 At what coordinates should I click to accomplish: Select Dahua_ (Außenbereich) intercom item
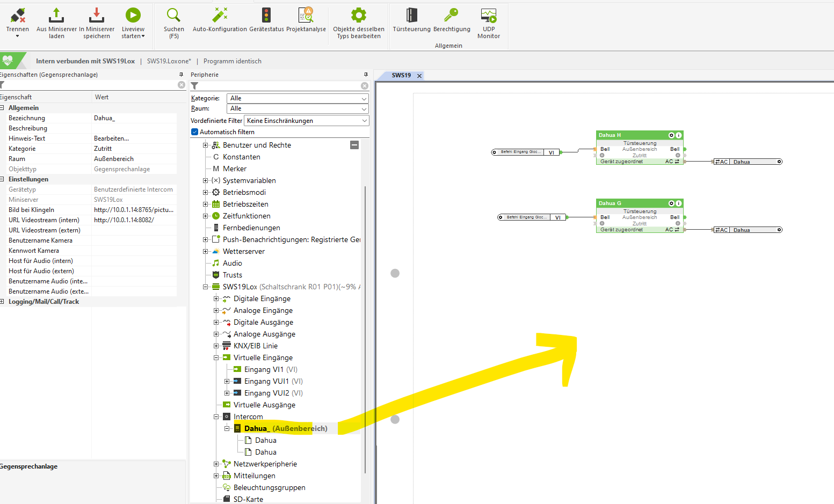point(286,428)
